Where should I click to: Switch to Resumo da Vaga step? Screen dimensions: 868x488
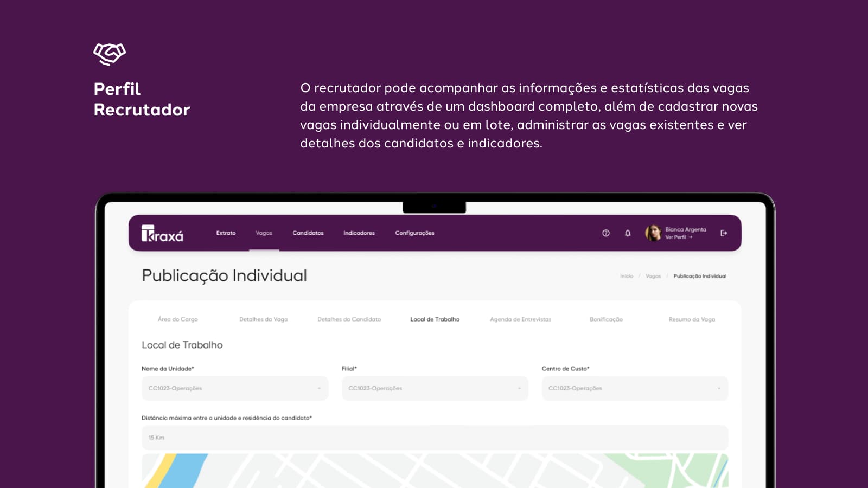(692, 319)
